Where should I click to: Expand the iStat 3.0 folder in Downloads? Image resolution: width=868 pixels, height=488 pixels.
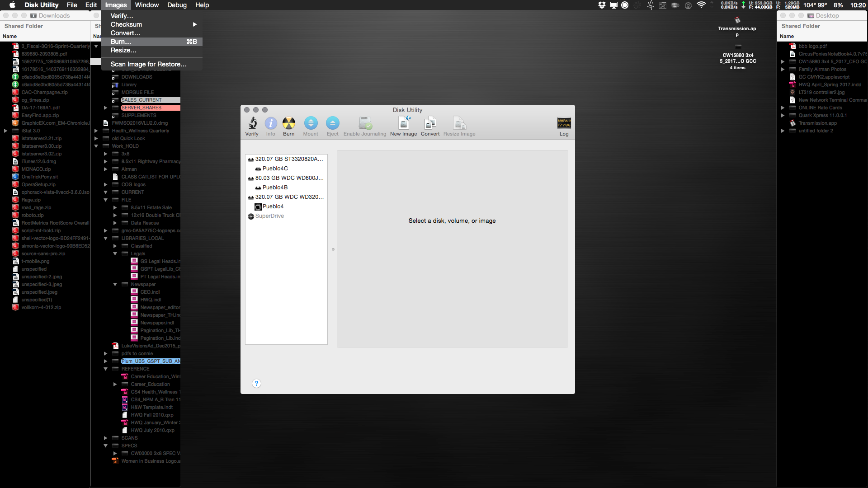(5, 131)
